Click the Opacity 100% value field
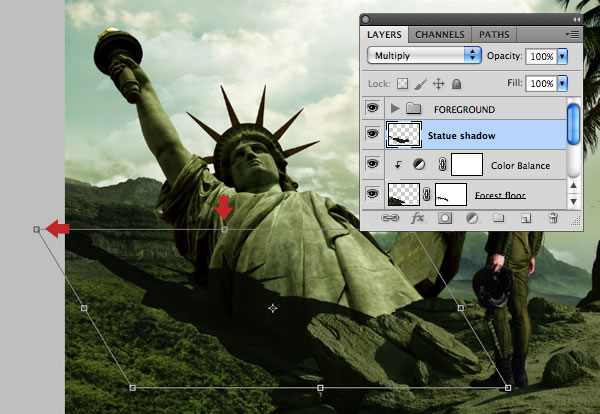This screenshot has width=600, height=414. click(x=541, y=56)
